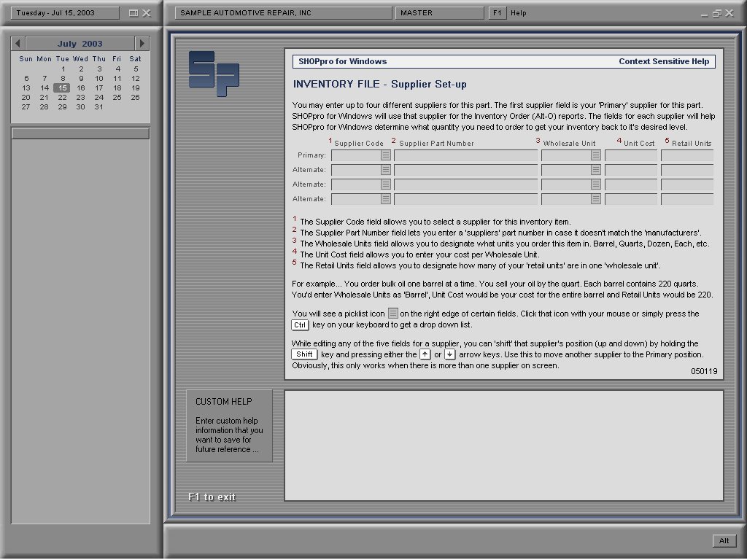Screen dimensions: 747x560
Task: Click the down arrow key illustration
Action: click(x=449, y=354)
